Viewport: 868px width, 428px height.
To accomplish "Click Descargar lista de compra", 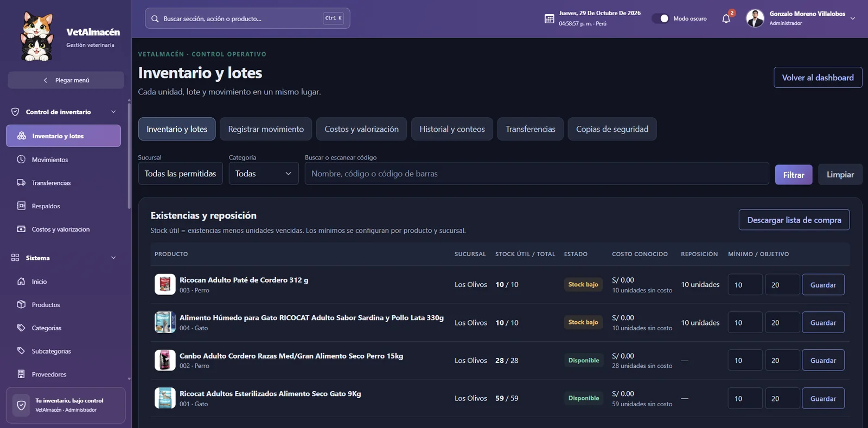I will [794, 220].
